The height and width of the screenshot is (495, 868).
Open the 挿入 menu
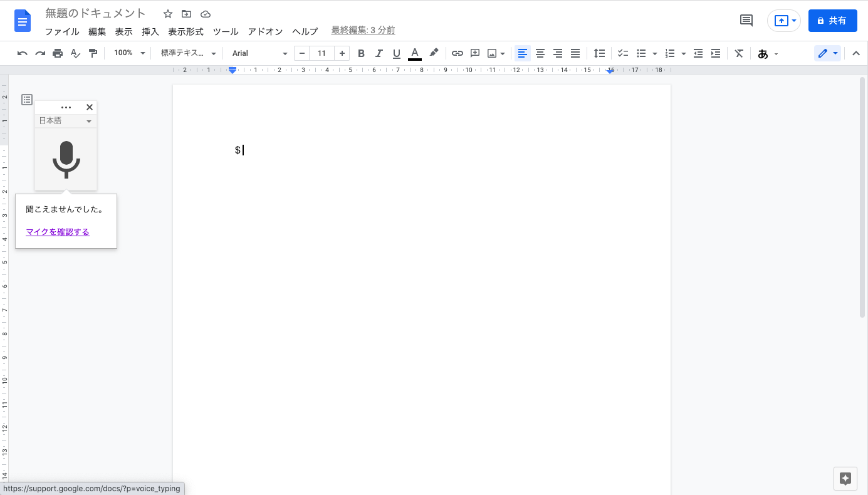[x=150, y=31]
